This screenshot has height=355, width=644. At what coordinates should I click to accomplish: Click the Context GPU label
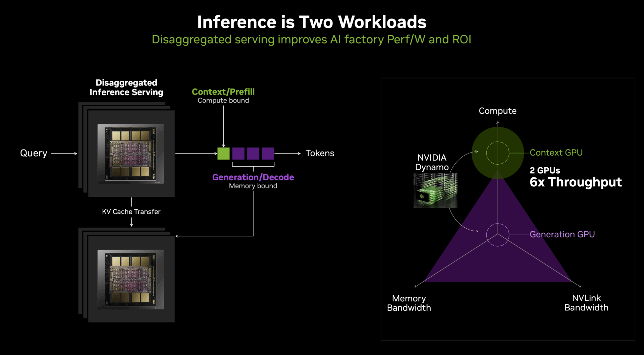[x=556, y=153]
